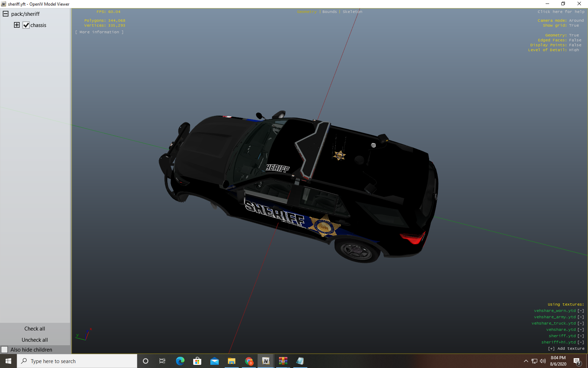Open WinRAR from the taskbar
Screen dimensions: 588x368
tap(283, 361)
